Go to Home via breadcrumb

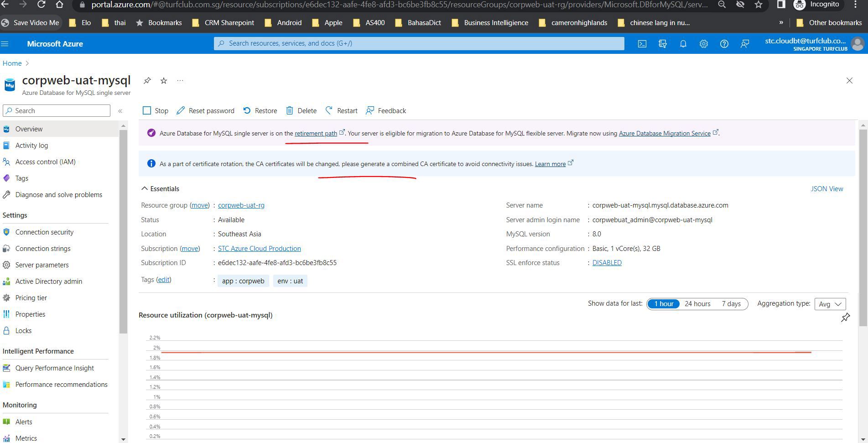tap(12, 63)
